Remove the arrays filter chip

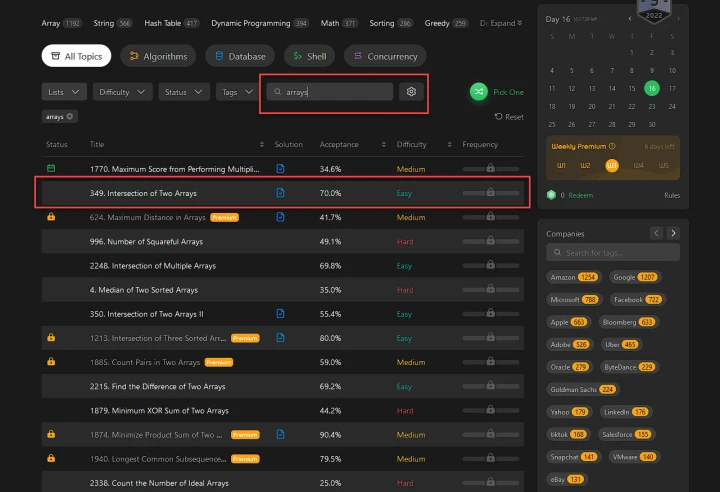click(70, 116)
